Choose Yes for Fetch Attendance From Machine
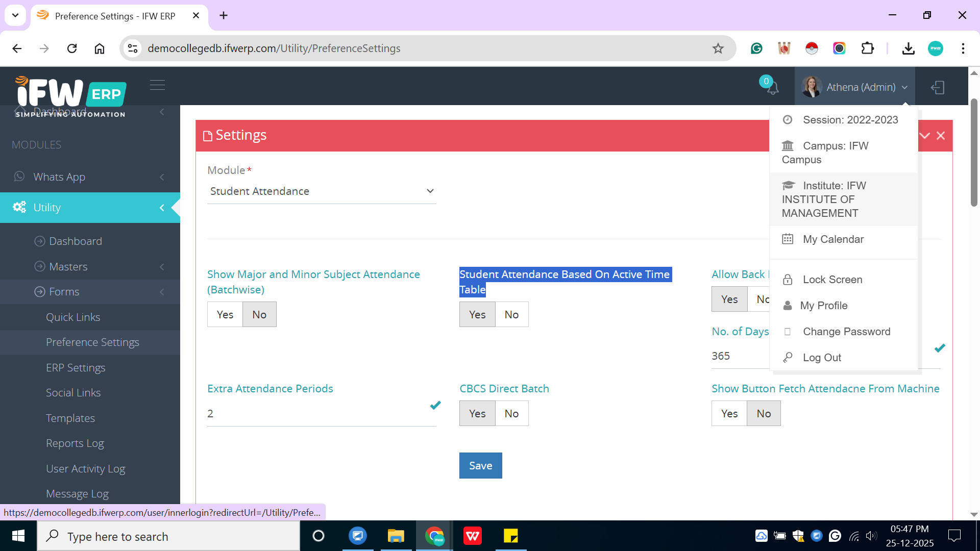The width and height of the screenshot is (980, 551). coord(729,414)
